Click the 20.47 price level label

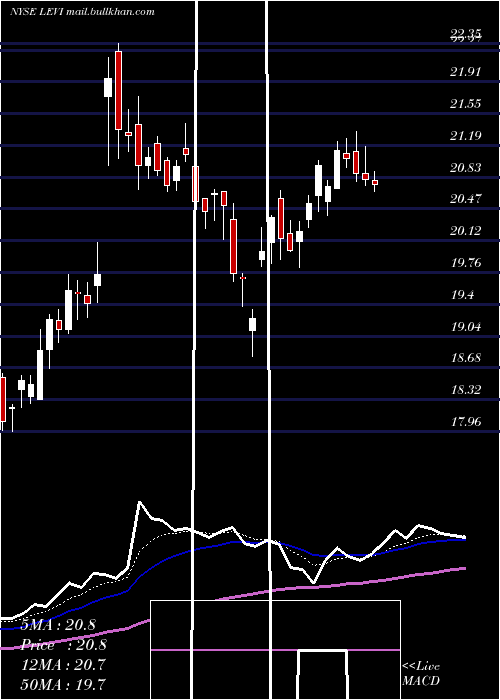[466, 199]
